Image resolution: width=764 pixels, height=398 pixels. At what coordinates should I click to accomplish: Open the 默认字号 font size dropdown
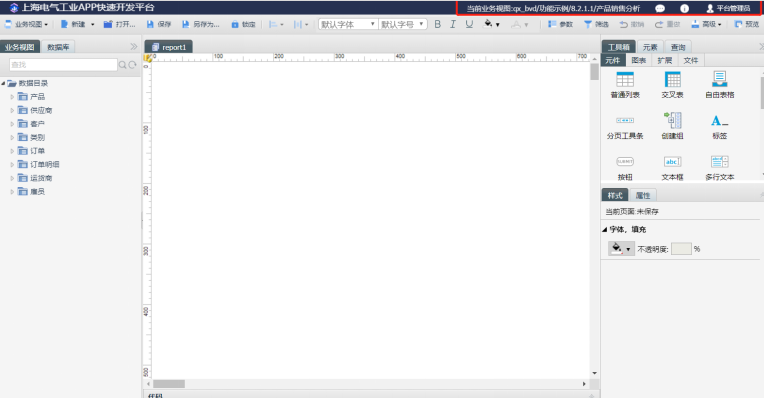coord(403,24)
